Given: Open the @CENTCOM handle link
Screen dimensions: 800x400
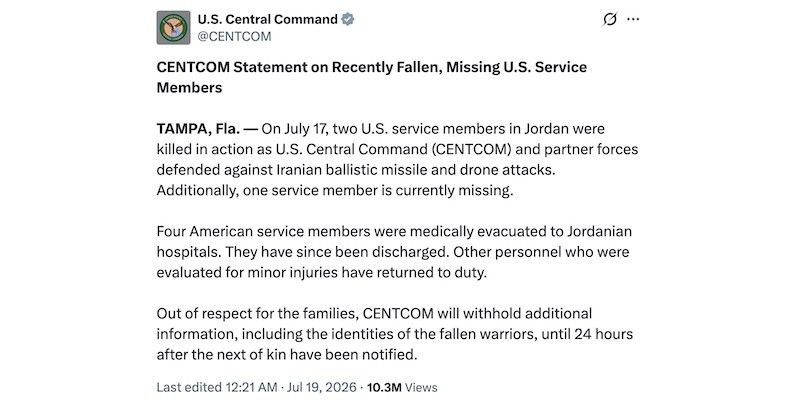Looking at the screenshot, I should [234, 37].
